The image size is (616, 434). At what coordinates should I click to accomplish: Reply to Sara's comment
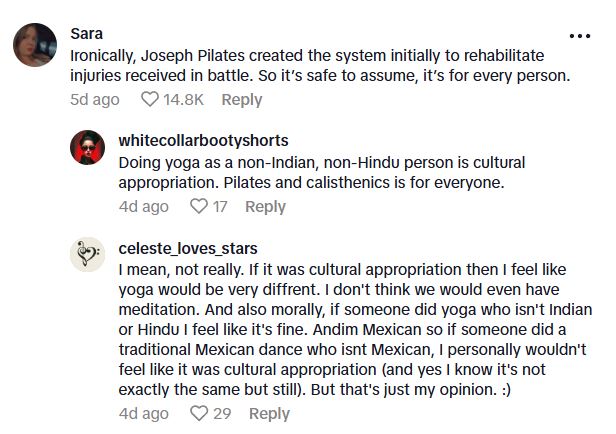coord(241,100)
